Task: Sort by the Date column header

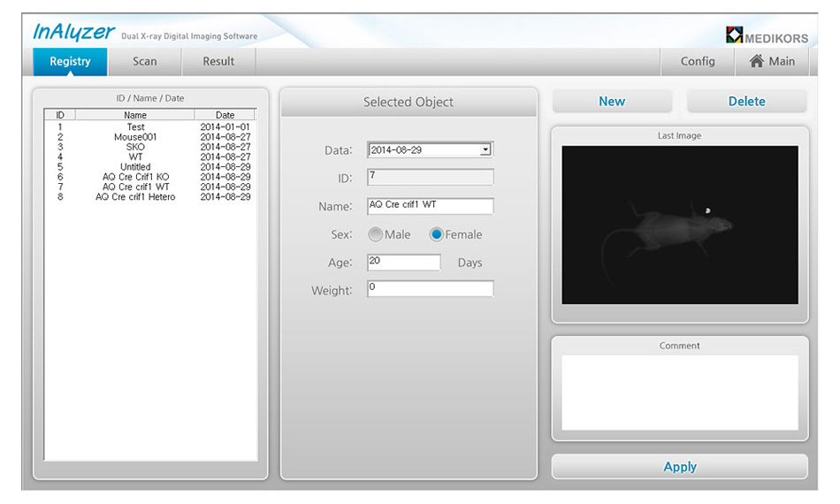Action: pos(225,115)
